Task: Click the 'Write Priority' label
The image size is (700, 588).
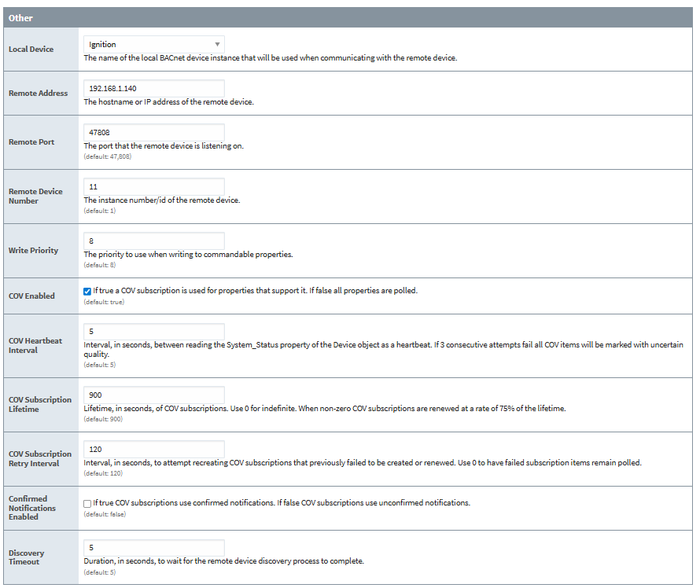Action: tap(33, 250)
